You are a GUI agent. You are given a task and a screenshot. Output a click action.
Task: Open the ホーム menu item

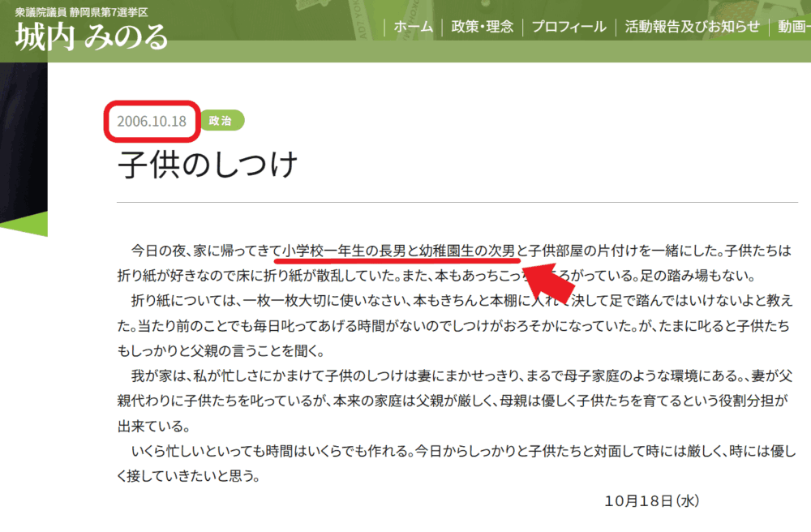pyautogui.click(x=413, y=27)
